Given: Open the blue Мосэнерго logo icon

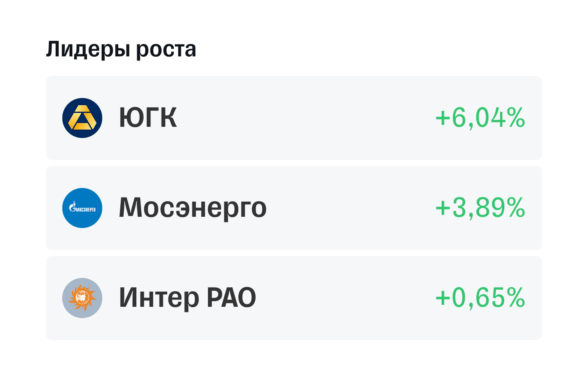Looking at the screenshot, I should [x=82, y=208].
